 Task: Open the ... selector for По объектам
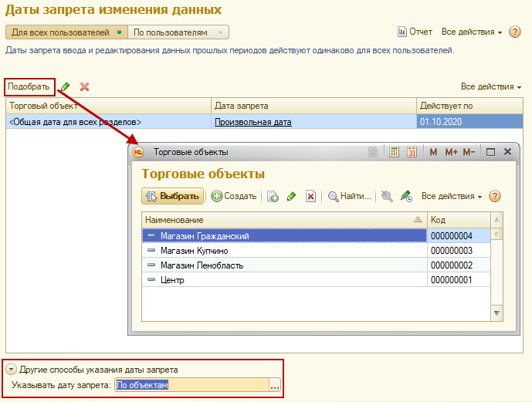pyautogui.click(x=275, y=385)
